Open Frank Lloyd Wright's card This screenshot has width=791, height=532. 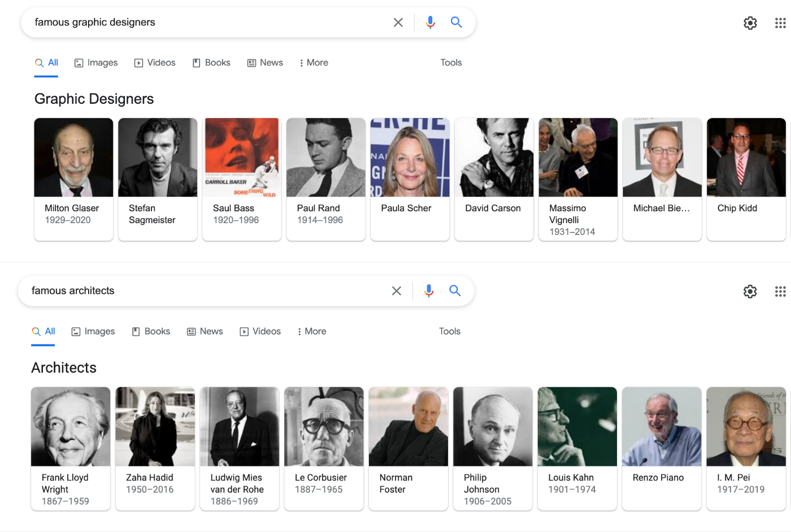tap(71, 448)
